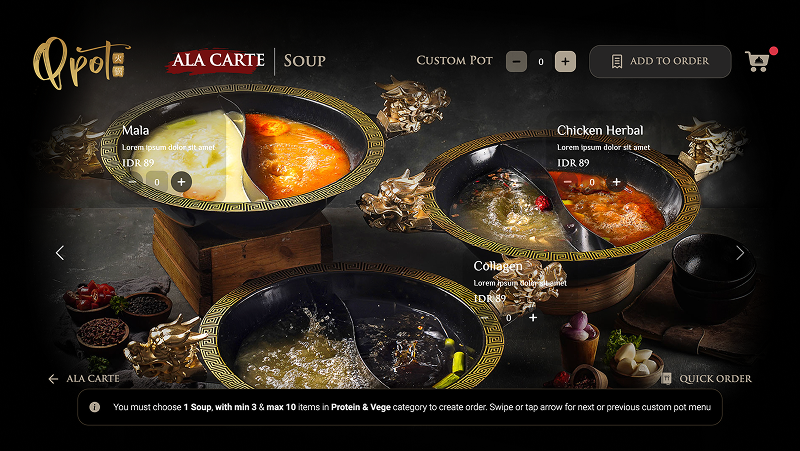This screenshot has height=451, width=800.
Task: Select the Soup category label
Action: click(305, 61)
